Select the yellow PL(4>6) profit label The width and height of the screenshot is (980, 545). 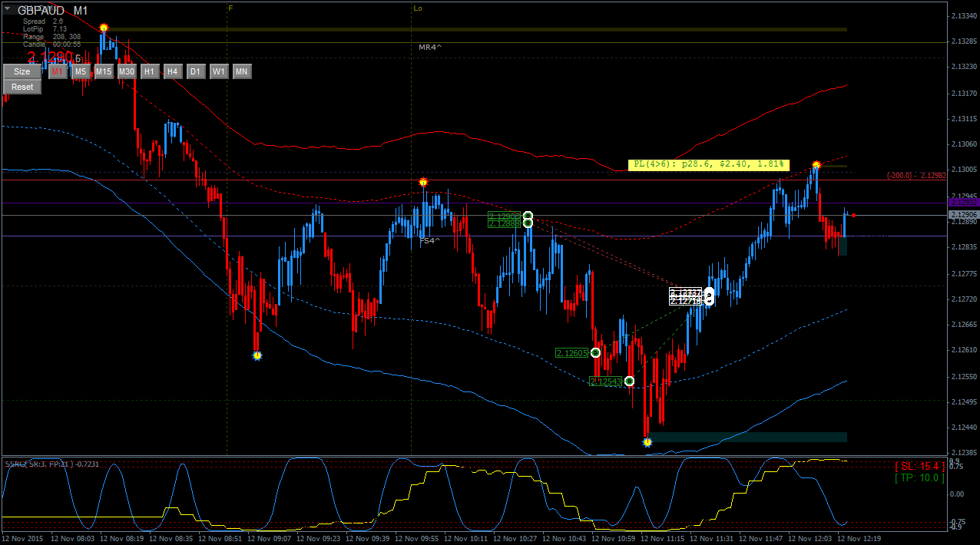(709, 164)
